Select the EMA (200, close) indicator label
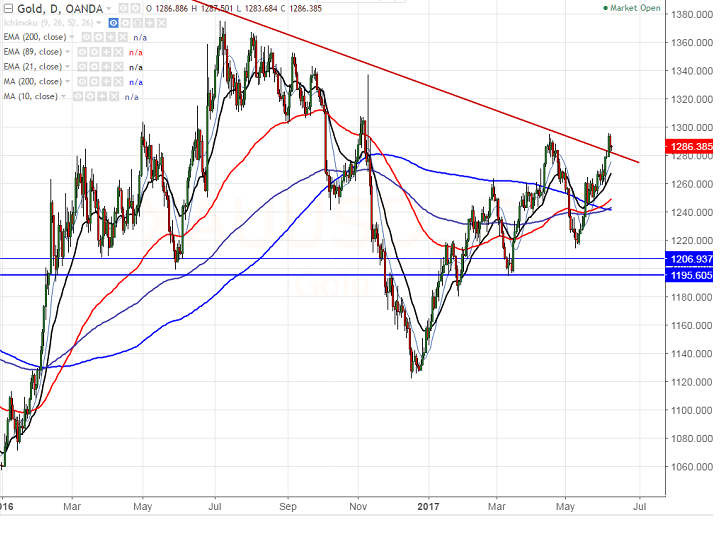 [35, 37]
